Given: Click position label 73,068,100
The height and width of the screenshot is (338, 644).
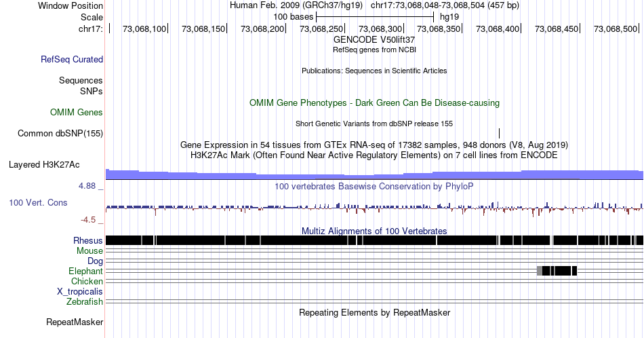Looking at the screenshot, I should click(144, 29).
